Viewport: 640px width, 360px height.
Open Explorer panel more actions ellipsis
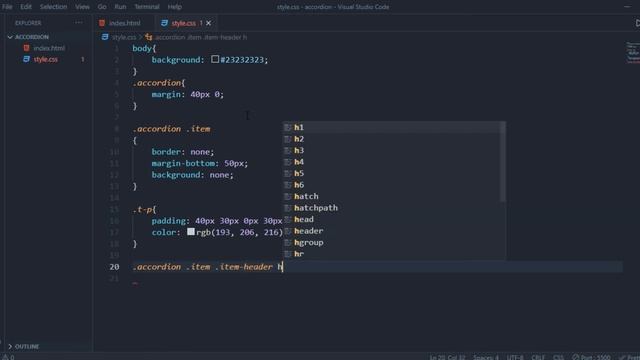[79, 23]
